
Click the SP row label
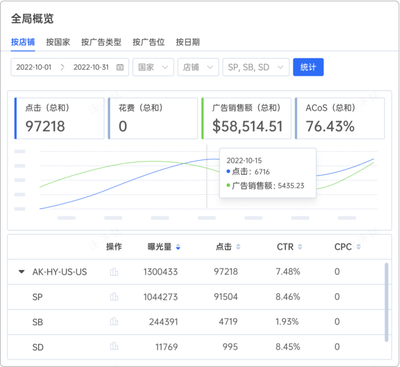tap(37, 297)
